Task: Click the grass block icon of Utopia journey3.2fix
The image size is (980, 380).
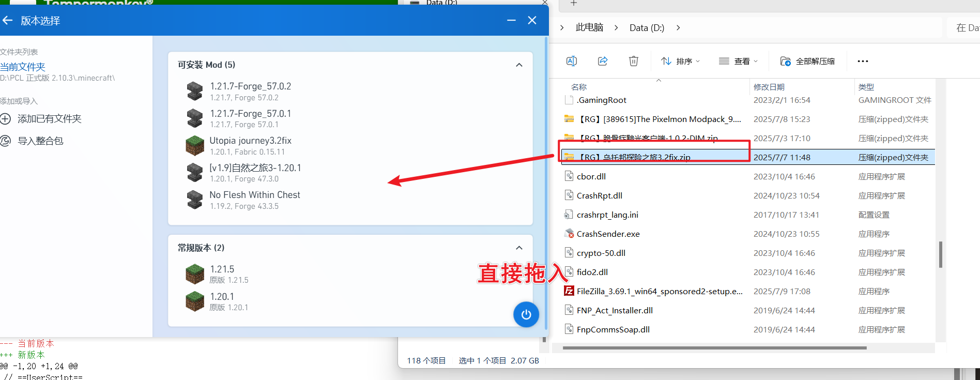Action: pyautogui.click(x=195, y=146)
